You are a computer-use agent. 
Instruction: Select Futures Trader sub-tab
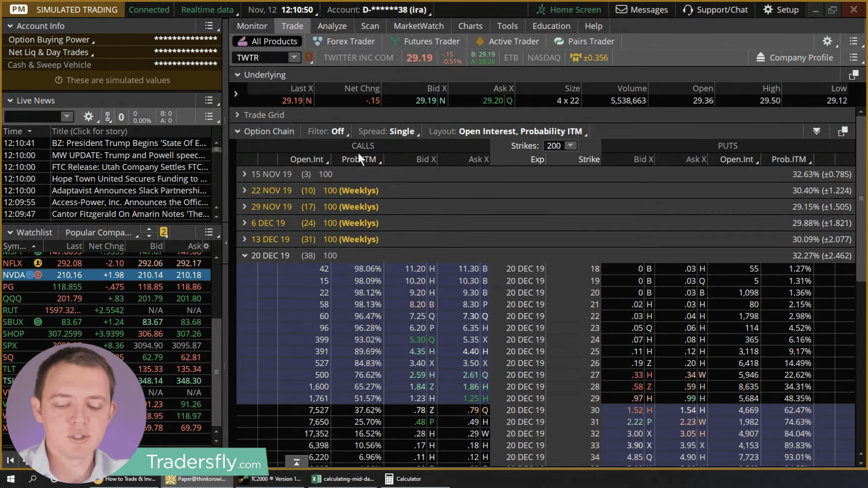[425, 41]
